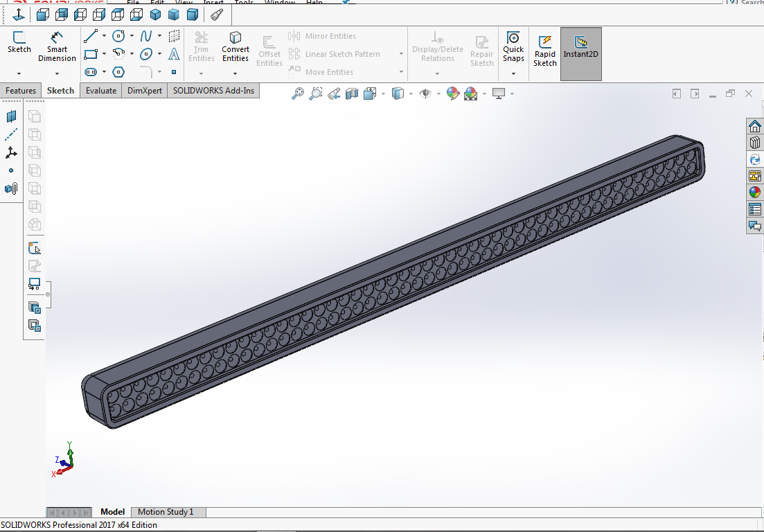Toggle the Section View display

352,94
